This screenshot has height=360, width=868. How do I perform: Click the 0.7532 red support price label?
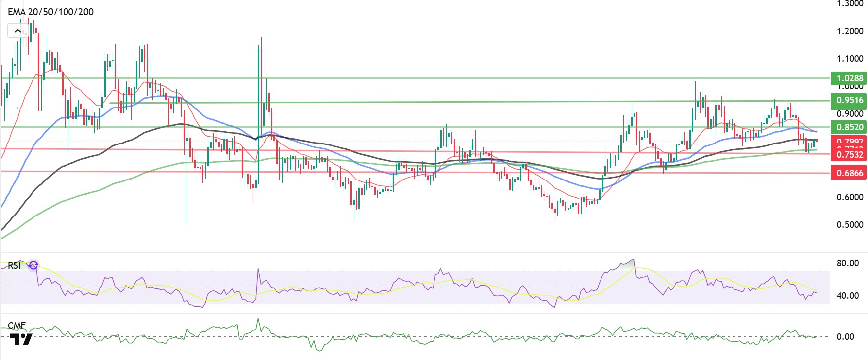849,154
